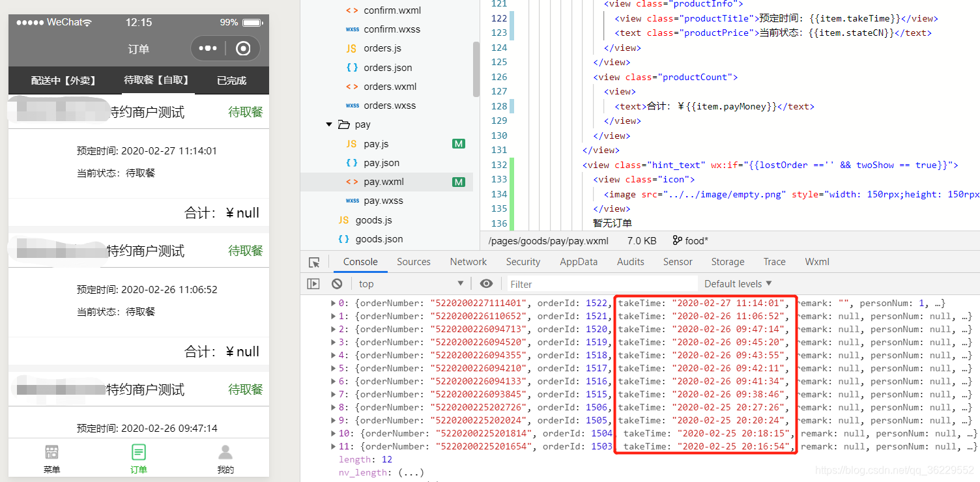Select the inspect element cursor tool

pos(314,261)
